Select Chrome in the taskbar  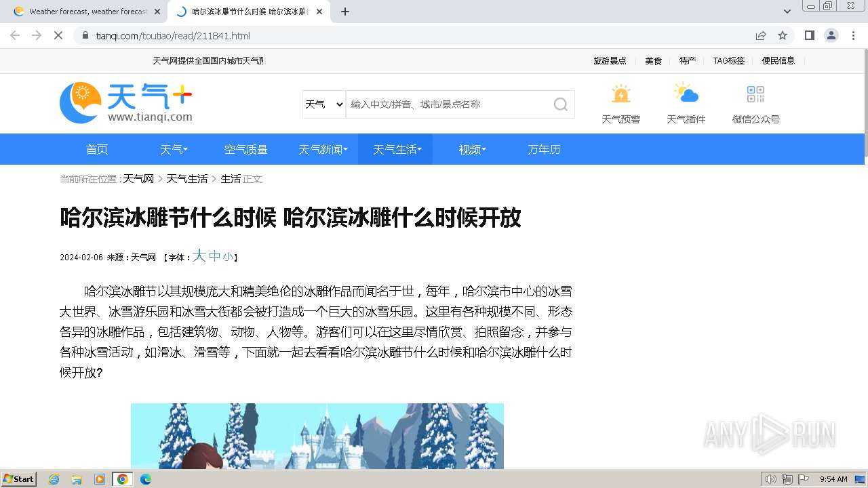[122, 479]
